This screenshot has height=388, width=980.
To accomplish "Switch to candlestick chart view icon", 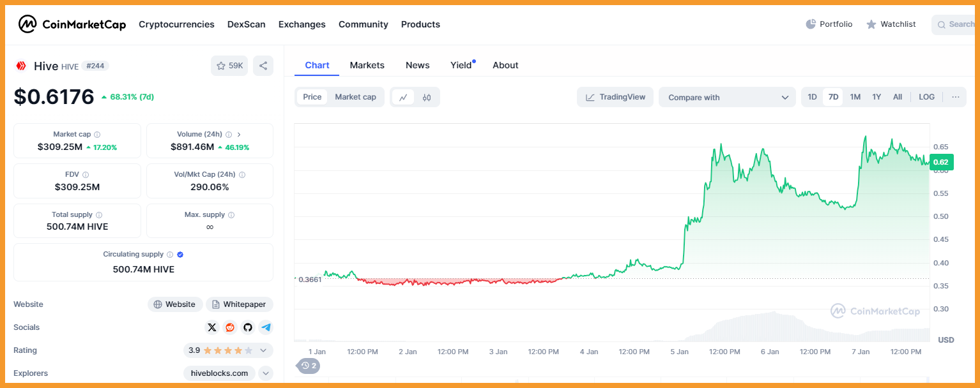I will point(427,97).
